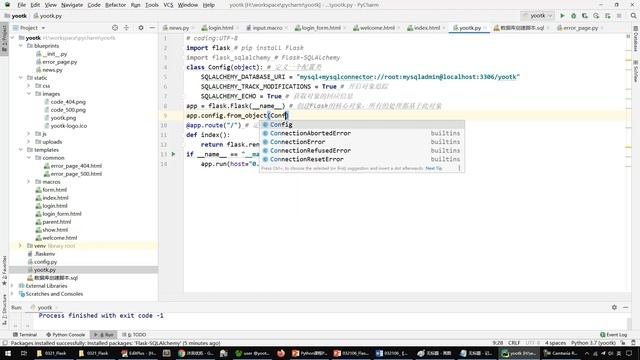The width and height of the screenshot is (640, 360).
Task: Open the Database side panel
Action: click(636, 40)
